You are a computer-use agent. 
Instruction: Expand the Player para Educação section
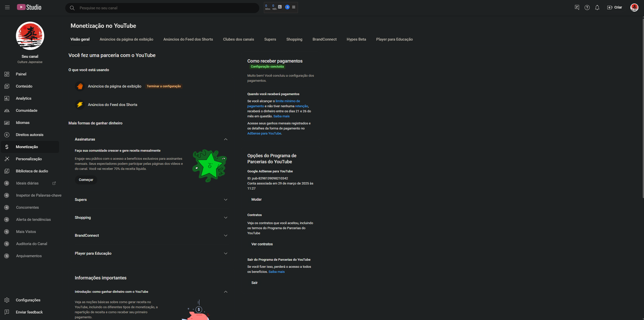(x=225, y=253)
